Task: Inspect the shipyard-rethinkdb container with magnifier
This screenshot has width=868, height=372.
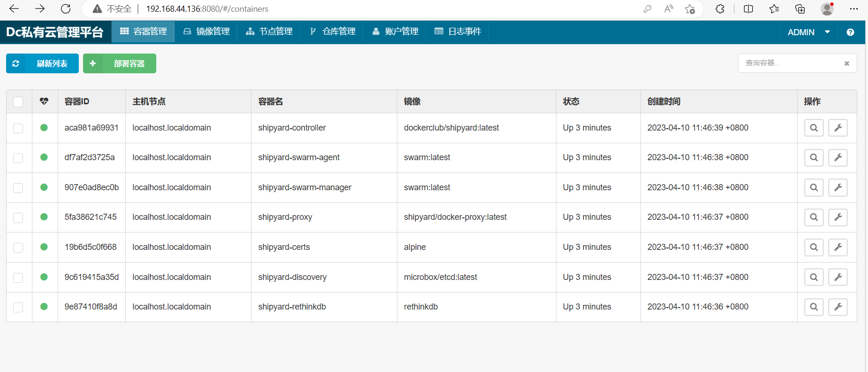Action: pyautogui.click(x=814, y=307)
